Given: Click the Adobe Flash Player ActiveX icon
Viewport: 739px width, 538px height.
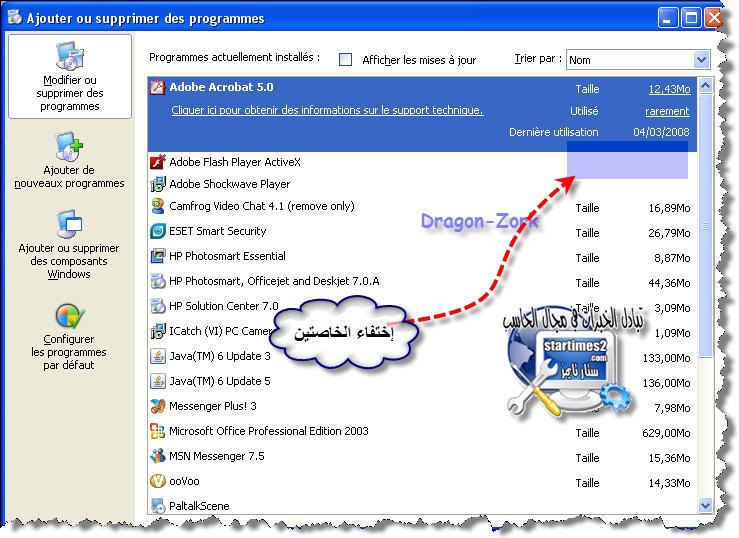Looking at the screenshot, I should point(157,162).
